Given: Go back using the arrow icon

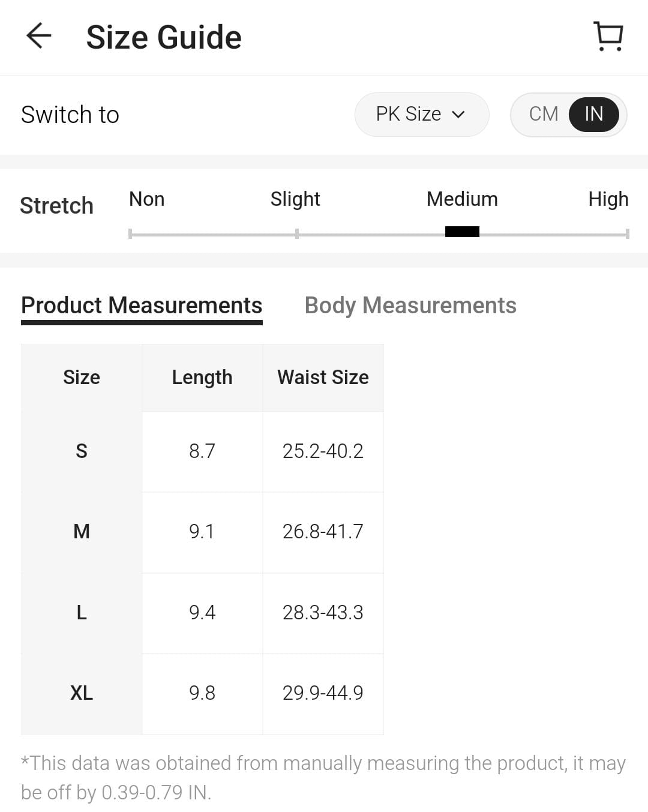Looking at the screenshot, I should (x=39, y=36).
